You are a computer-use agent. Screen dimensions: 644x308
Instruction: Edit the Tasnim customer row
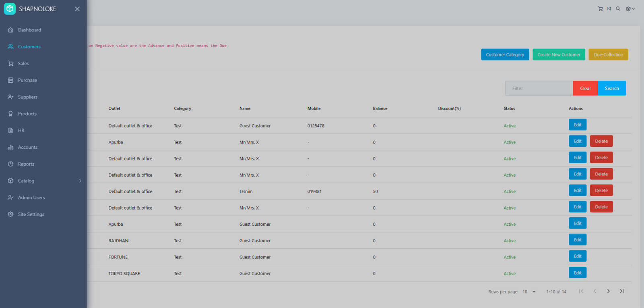pos(578,190)
